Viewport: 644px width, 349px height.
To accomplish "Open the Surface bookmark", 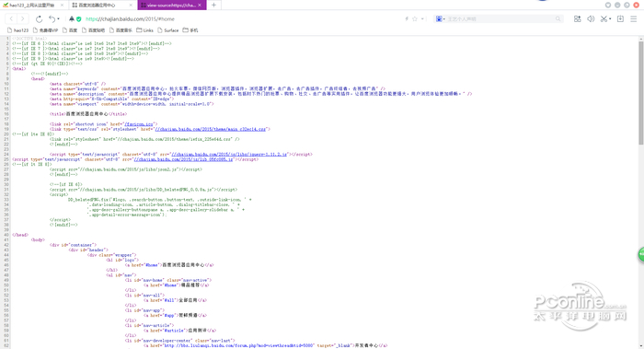I will pyautogui.click(x=168, y=30).
